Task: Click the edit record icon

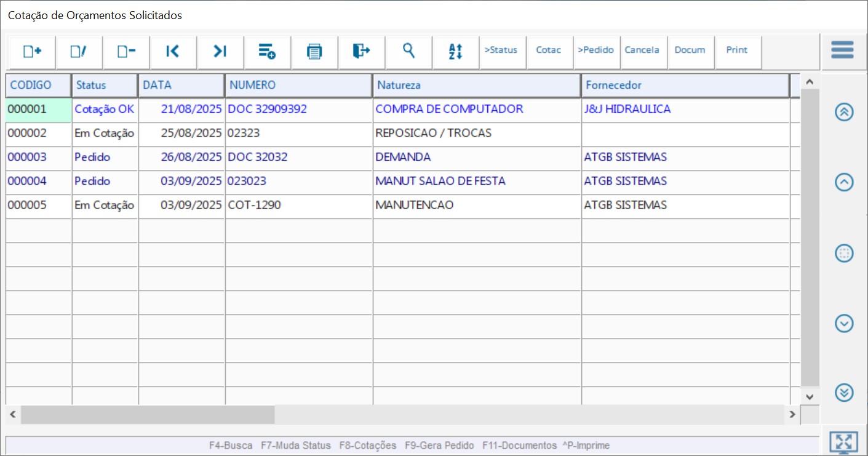Action: point(79,52)
